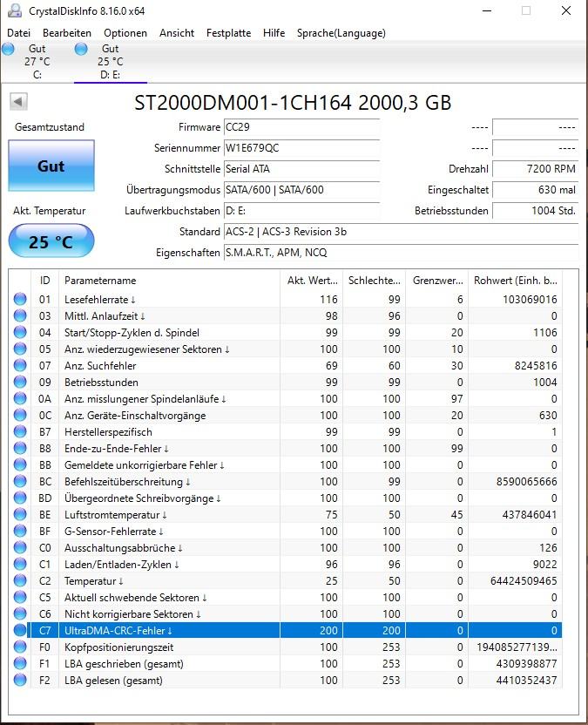Click the previous disk arrow button
The width and height of the screenshot is (588, 725).
point(18,101)
